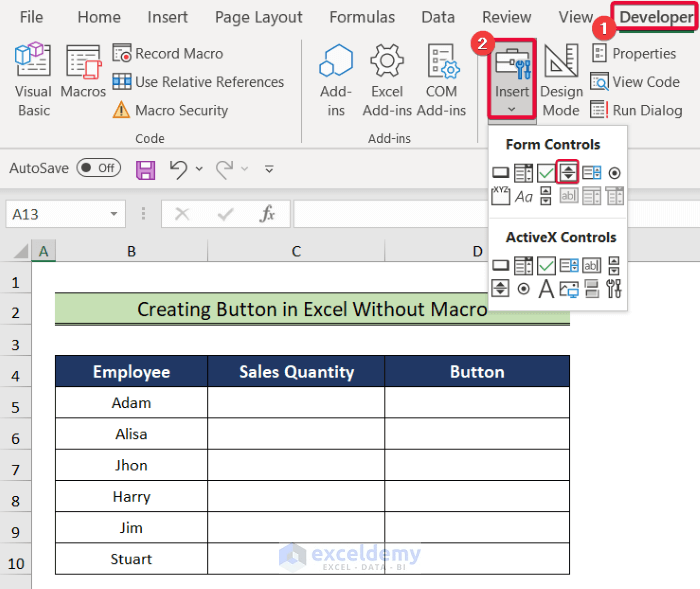
Task: Select column B header
Action: click(131, 251)
